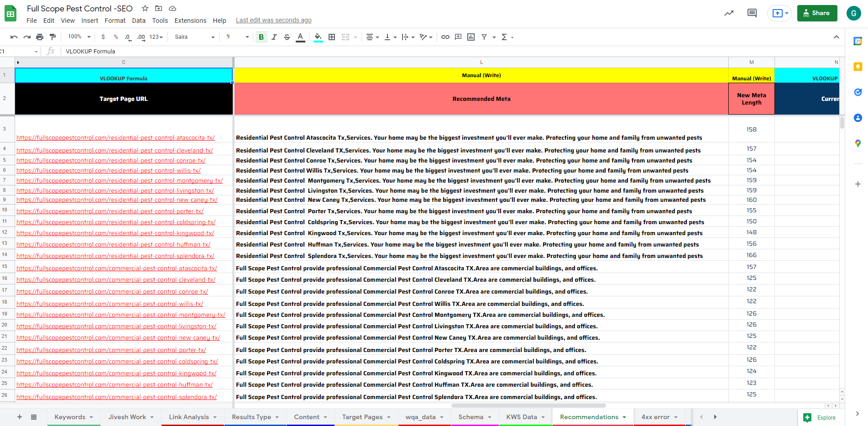Image resolution: width=868 pixels, height=426 pixels.
Task: Click the Insert link icon
Action: pyautogui.click(x=445, y=37)
